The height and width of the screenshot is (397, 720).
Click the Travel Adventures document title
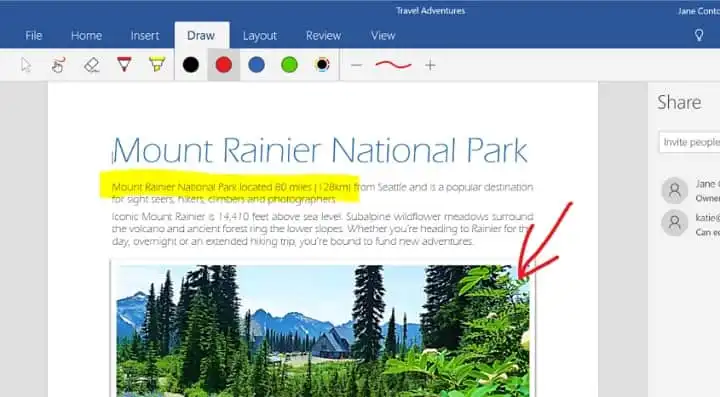pyautogui.click(x=431, y=11)
